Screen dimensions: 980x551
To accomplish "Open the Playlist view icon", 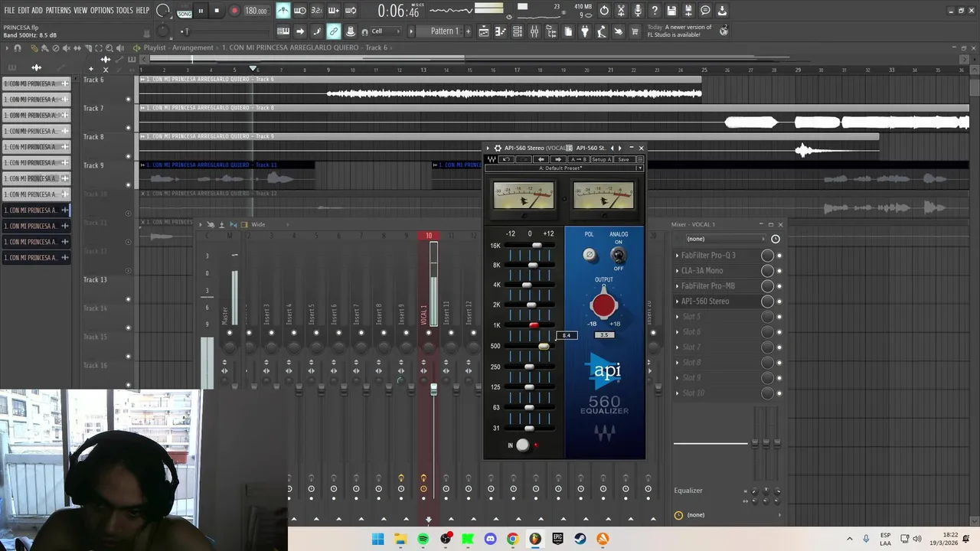I will coord(484,31).
